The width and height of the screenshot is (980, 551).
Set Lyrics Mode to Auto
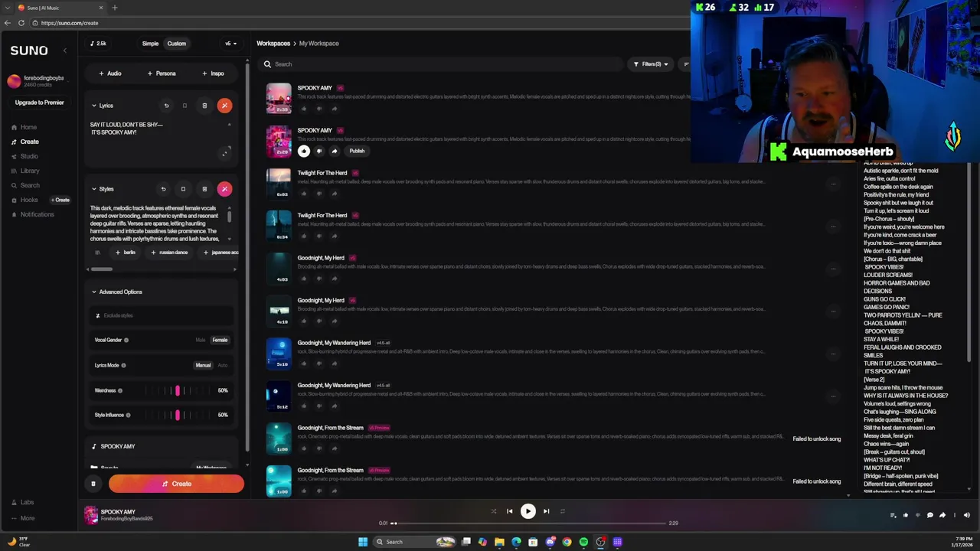(223, 365)
